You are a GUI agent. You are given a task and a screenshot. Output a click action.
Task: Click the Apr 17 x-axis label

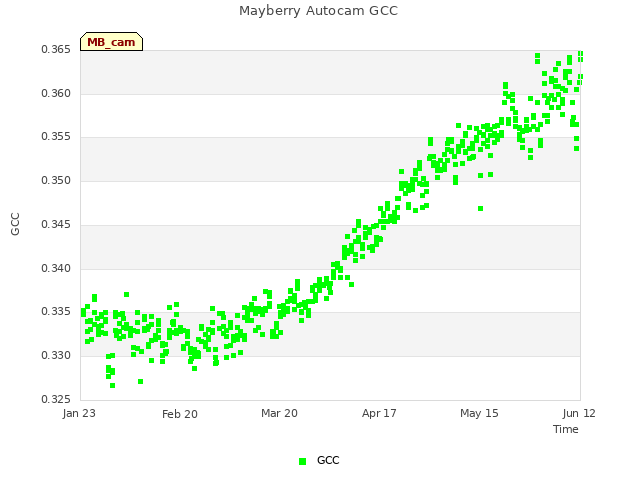click(379, 413)
